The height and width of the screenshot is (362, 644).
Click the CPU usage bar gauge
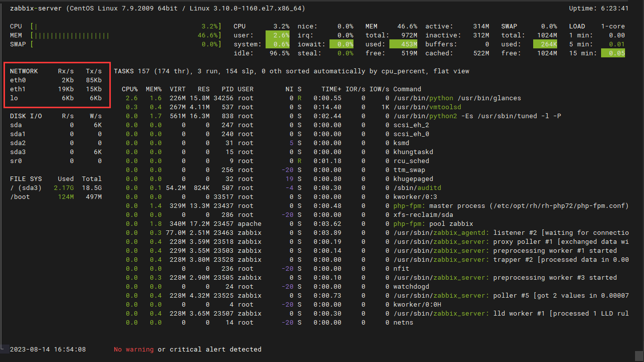[125, 26]
